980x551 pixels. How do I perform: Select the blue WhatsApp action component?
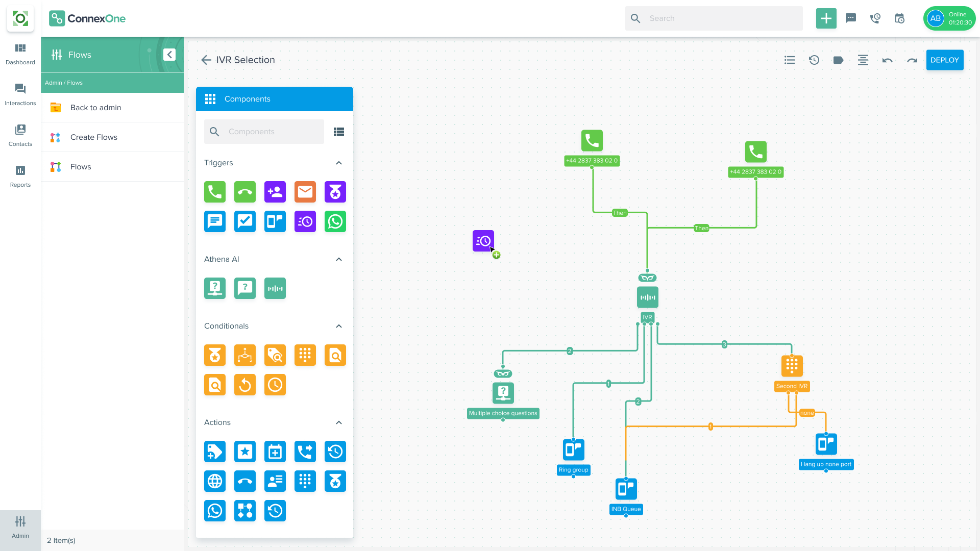[215, 511]
